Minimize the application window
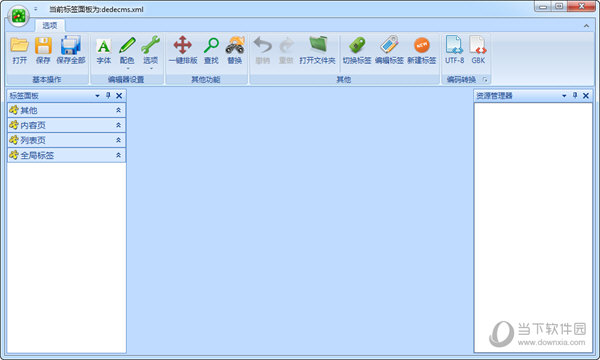The image size is (600, 360). (543, 7)
